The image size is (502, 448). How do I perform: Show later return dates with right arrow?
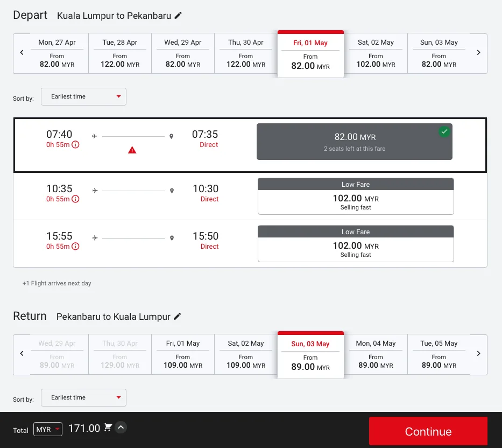tap(478, 354)
